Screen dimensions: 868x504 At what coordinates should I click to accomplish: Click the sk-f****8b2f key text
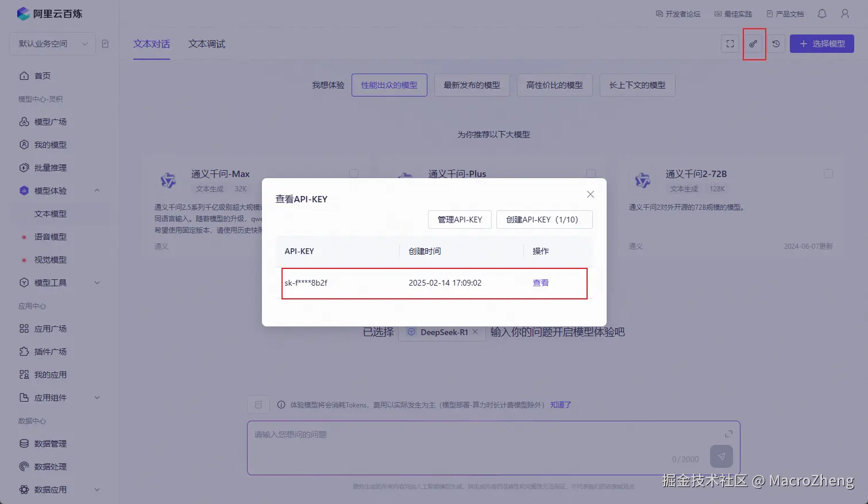[306, 283]
